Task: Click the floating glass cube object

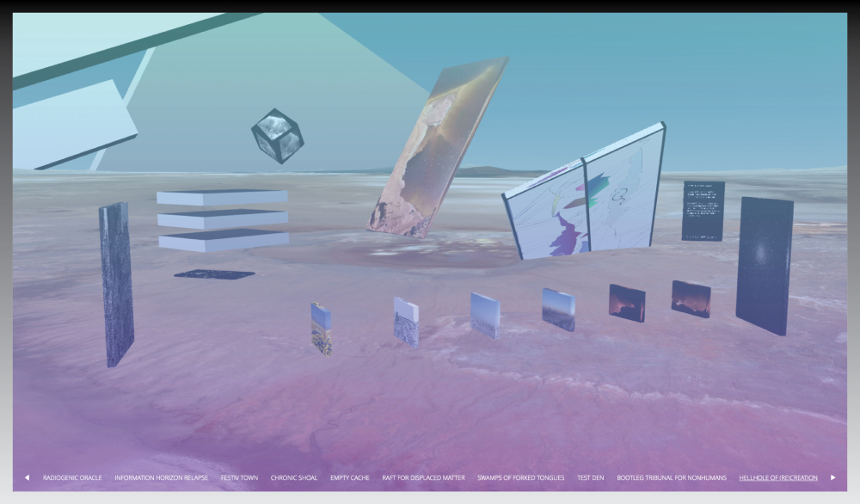Action: click(x=277, y=135)
